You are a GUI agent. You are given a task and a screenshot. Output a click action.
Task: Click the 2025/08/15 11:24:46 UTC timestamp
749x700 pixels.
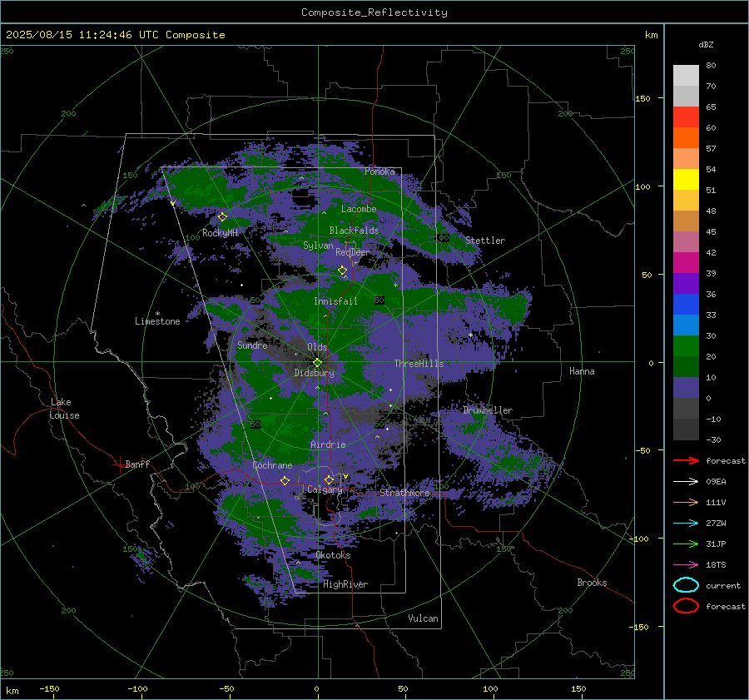pyautogui.click(x=115, y=35)
